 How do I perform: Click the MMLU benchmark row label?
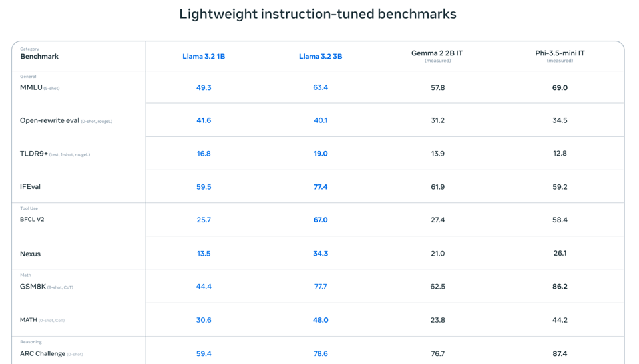pyautogui.click(x=31, y=87)
